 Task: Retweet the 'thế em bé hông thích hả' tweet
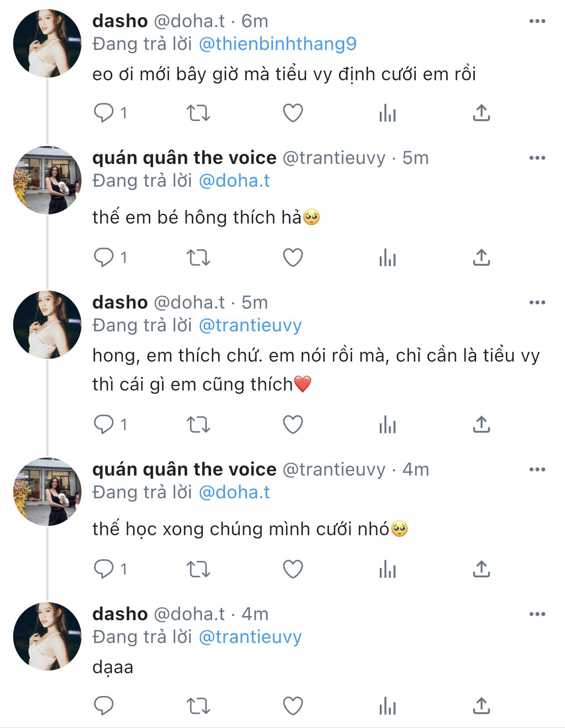[x=198, y=257]
